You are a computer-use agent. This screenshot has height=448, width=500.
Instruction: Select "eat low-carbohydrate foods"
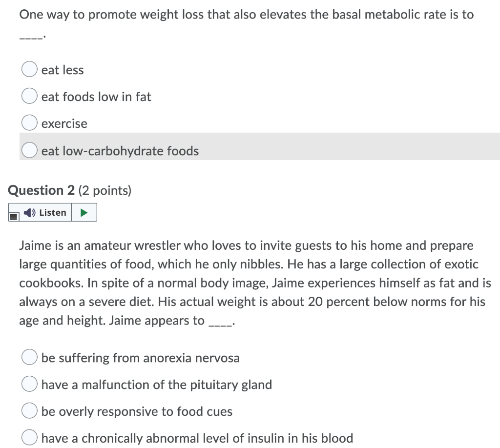[29, 149]
